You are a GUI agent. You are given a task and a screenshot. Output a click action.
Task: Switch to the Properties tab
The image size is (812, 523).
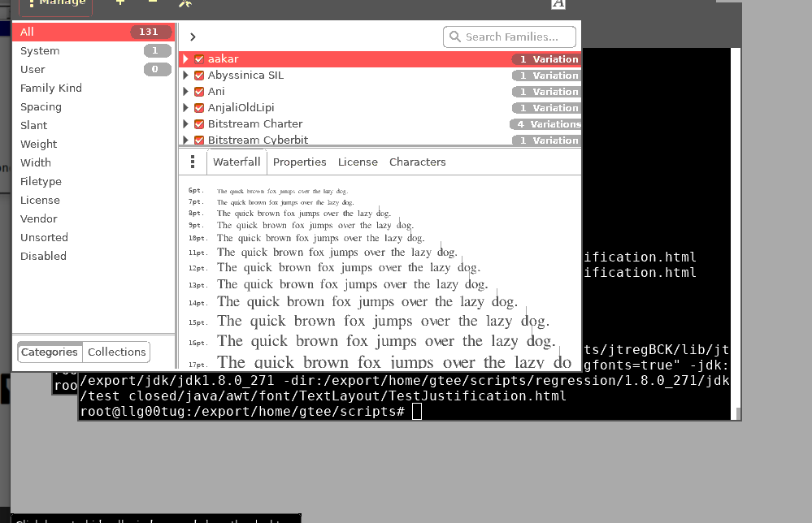point(299,162)
